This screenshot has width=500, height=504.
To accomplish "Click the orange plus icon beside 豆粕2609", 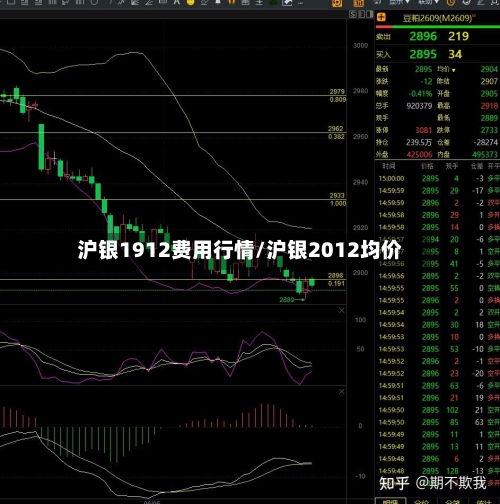I will tap(381, 17).
